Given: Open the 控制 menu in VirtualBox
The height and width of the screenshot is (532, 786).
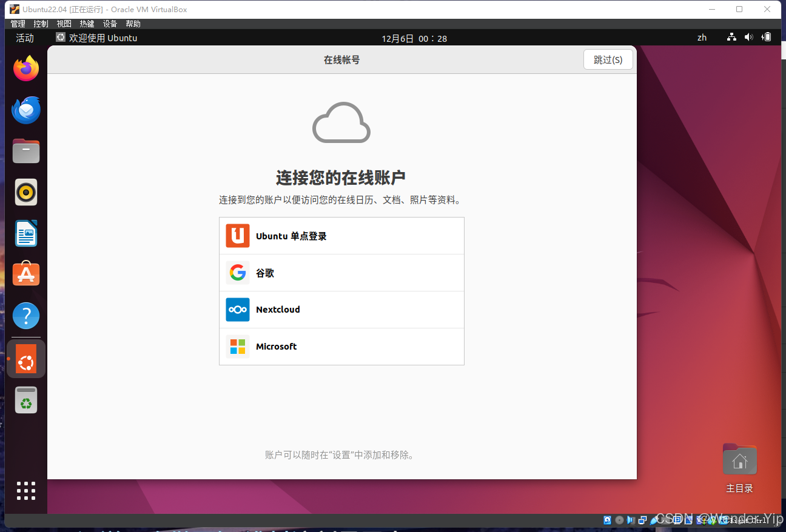Looking at the screenshot, I should click(41, 24).
